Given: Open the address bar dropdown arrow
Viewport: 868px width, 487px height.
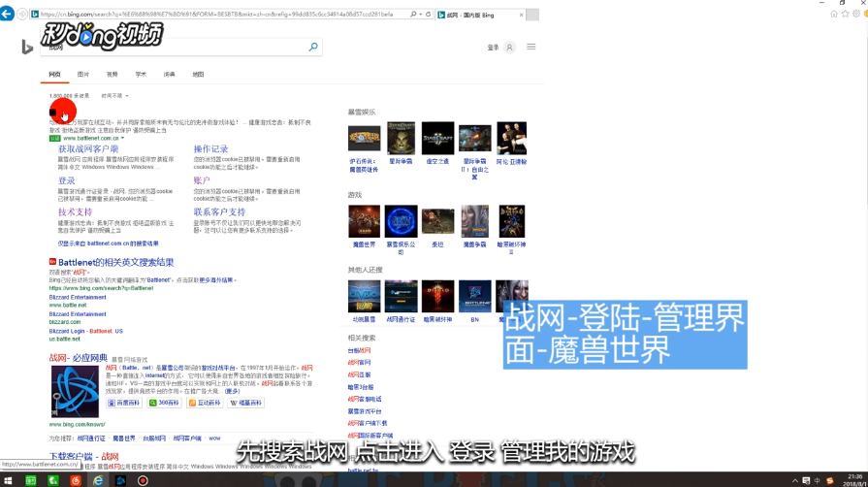Looking at the screenshot, I should tap(420, 15).
